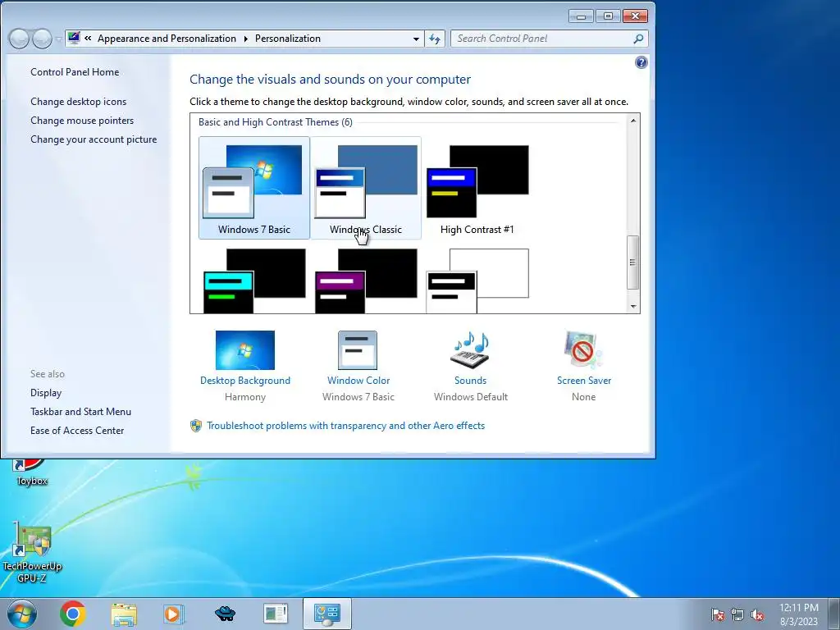Choose the High Contrast #1 theme
This screenshot has height=630, width=840.
tap(477, 188)
